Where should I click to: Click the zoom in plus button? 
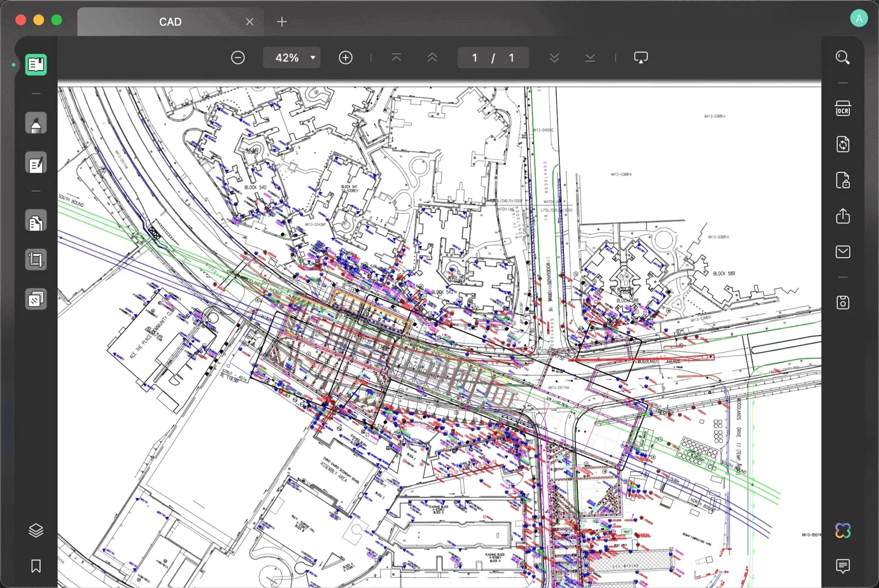click(346, 58)
